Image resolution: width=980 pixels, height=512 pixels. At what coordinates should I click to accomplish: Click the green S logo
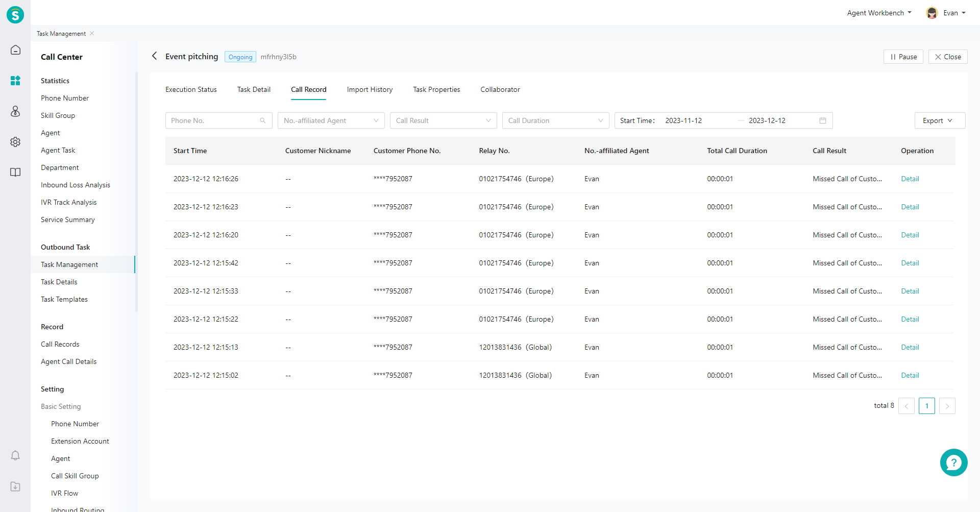15,15
